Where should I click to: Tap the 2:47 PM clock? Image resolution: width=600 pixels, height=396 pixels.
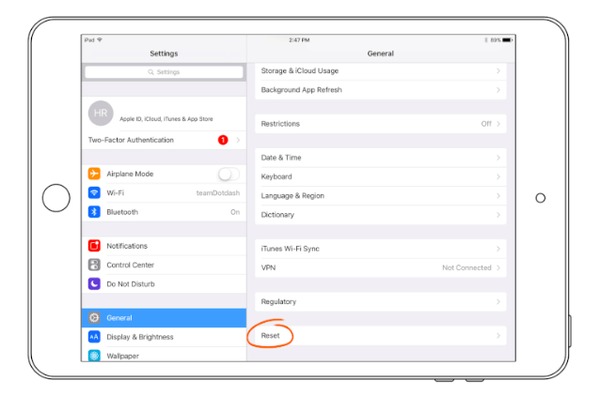[299, 40]
